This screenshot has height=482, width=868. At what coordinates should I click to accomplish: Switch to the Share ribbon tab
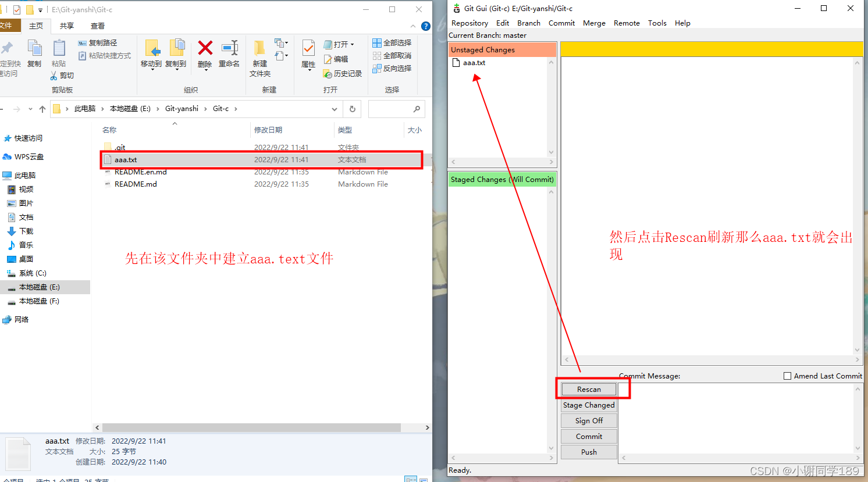click(x=67, y=26)
